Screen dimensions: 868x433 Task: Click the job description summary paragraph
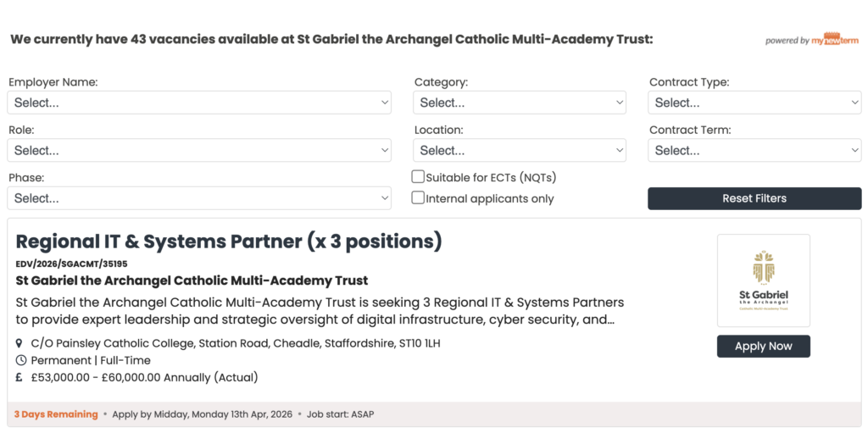pos(320,311)
